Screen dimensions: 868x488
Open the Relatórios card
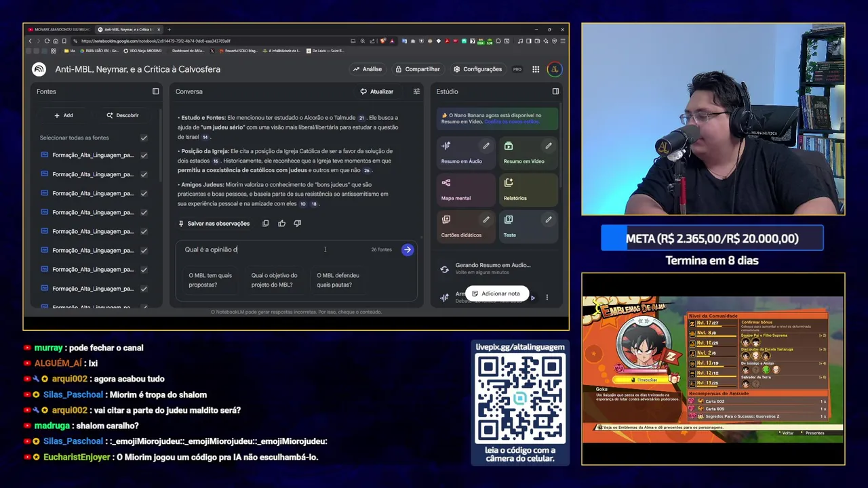click(x=528, y=190)
